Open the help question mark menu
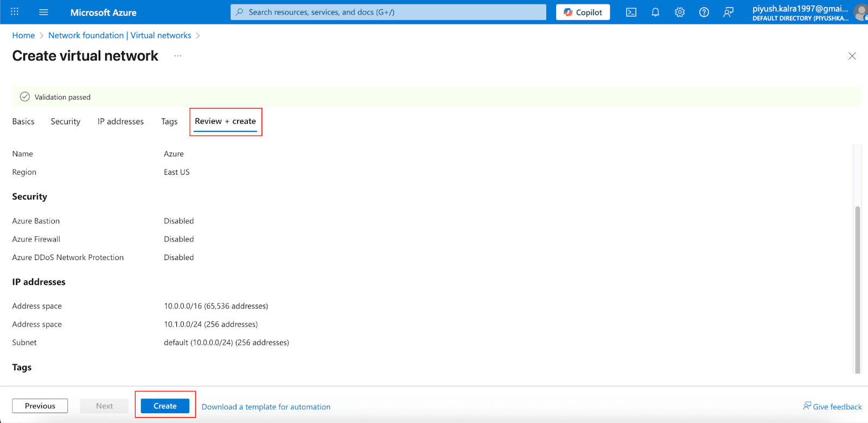 [x=704, y=12]
